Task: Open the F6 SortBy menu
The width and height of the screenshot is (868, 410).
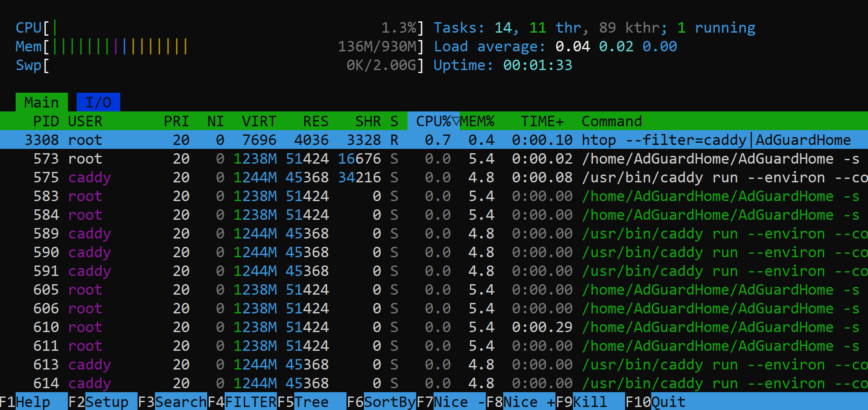Action: (x=381, y=401)
